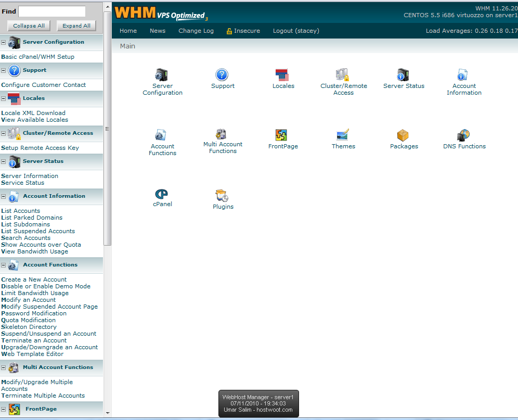Click the sidebar scrollbar up arrow
This screenshot has height=420, width=518.
pos(107,7)
